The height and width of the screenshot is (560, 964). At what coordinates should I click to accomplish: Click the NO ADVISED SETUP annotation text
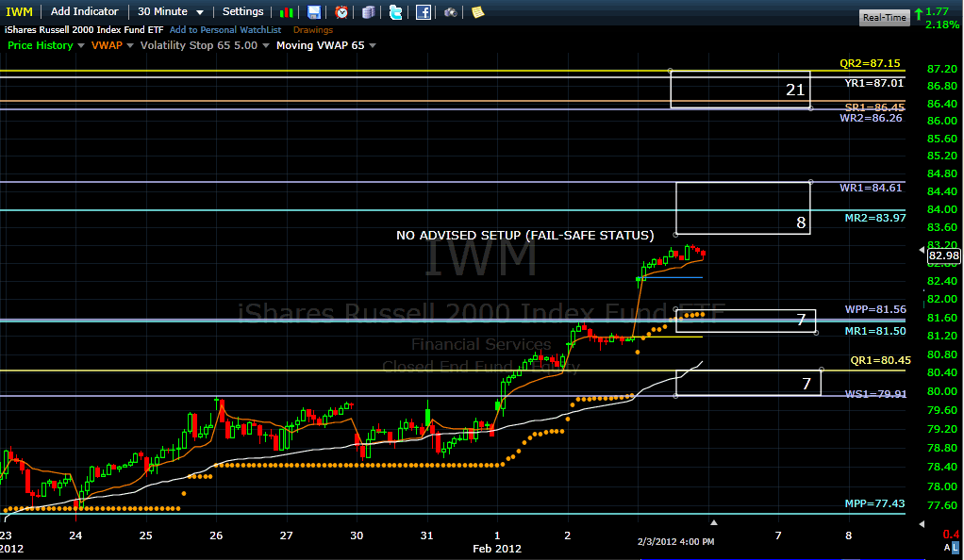[x=525, y=236]
